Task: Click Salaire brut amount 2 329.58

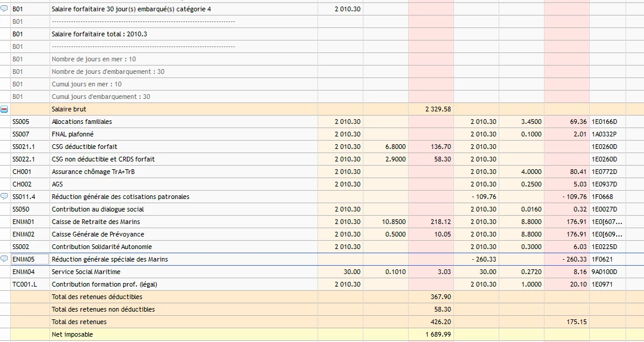Action: tap(438, 109)
